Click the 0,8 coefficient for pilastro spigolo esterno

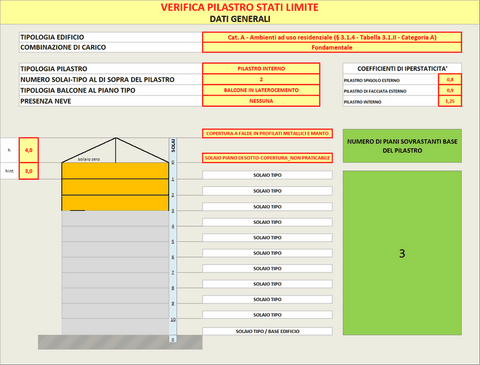[x=450, y=80]
